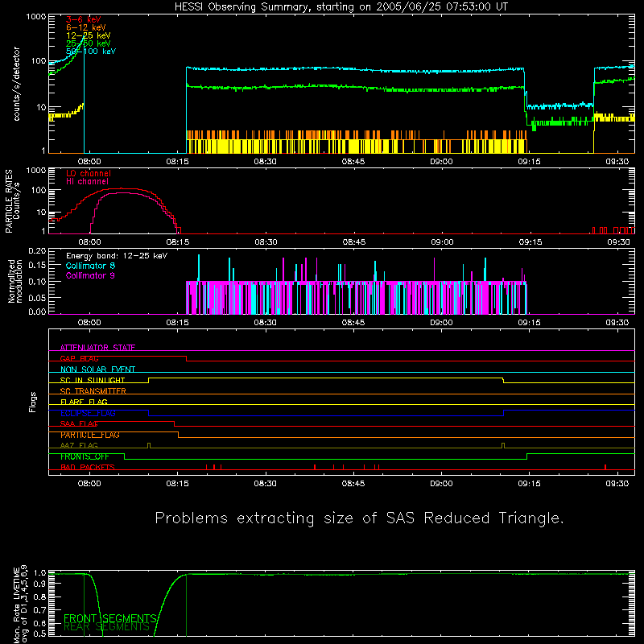
Task: Select the SC_IN_SUNLIGHT flag label
Action: [93, 380]
